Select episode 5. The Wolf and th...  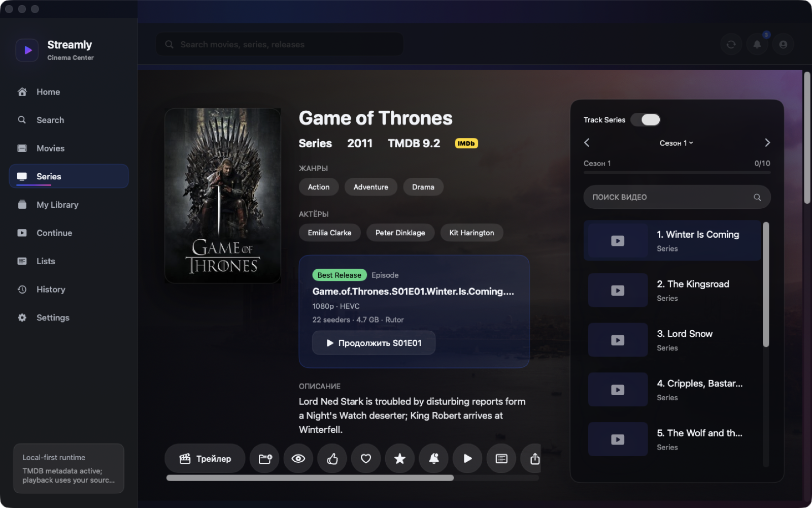(672, 439)
